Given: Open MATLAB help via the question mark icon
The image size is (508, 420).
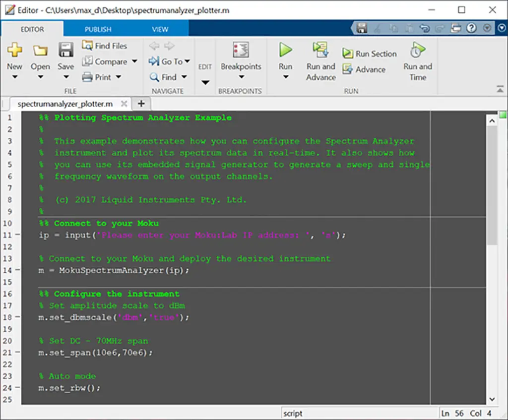Looking at the screenshot, I should click(x=471, y=28).
